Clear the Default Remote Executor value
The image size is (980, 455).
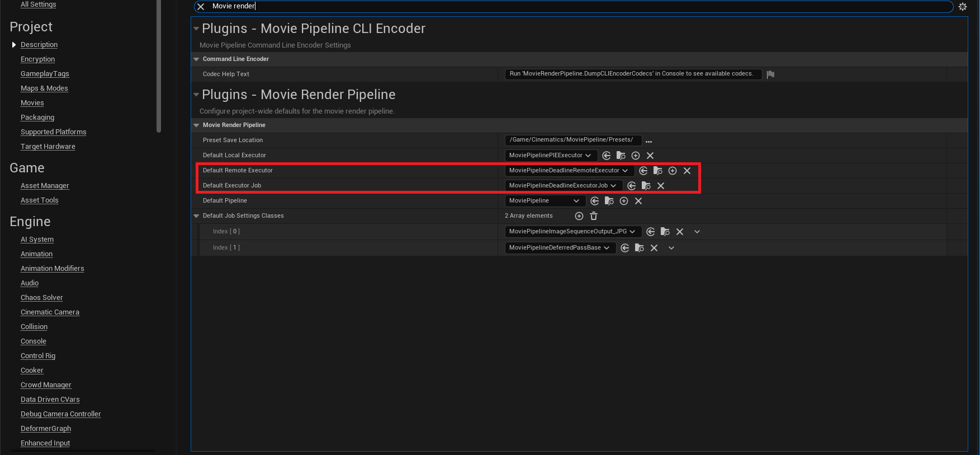[687, 171]
